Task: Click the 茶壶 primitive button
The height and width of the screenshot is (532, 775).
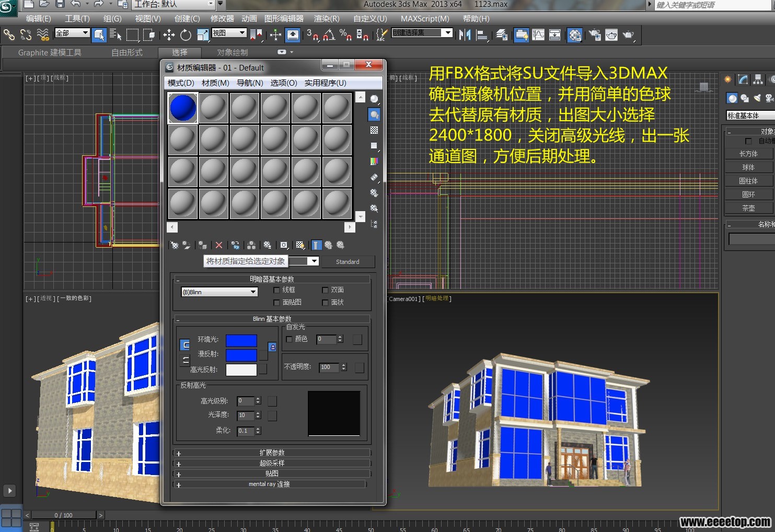Action: pyautogui.click(x=748, y=208)
